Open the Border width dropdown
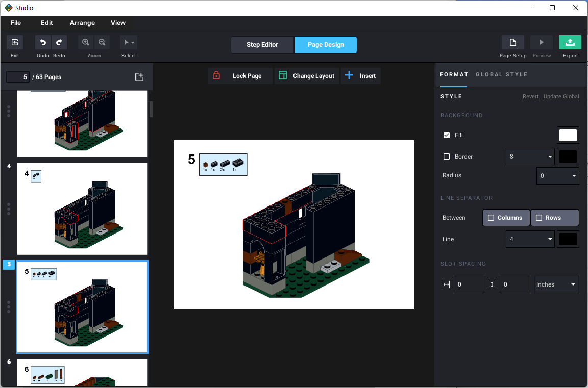The image size is (588, 388). [x=530, y=157]
